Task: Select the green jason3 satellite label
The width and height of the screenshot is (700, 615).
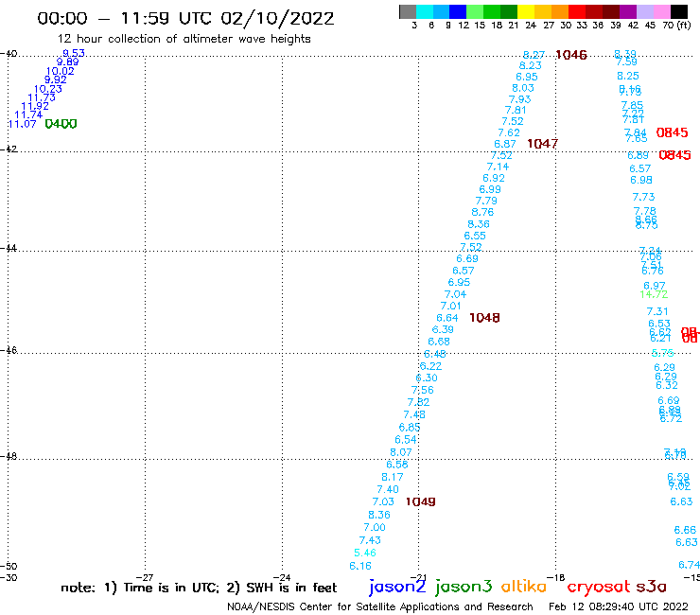Action: coord(464,587)
